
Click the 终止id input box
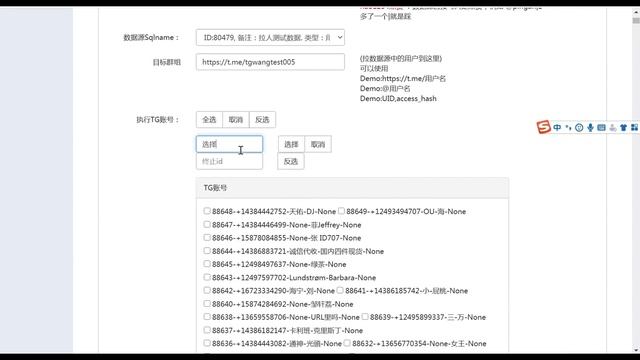pos(229,161)
